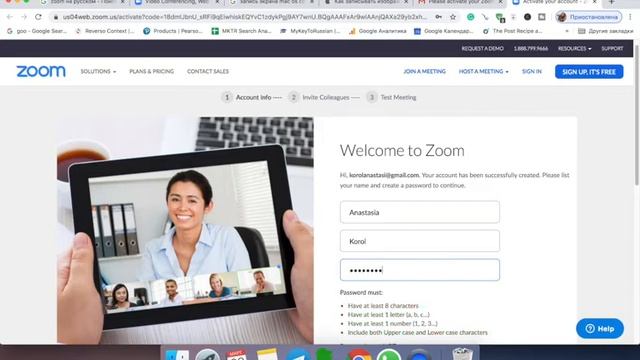Screen dimensions: 640x360
Task: Open the Google Календар... bookmark
Action: (444, 31)
